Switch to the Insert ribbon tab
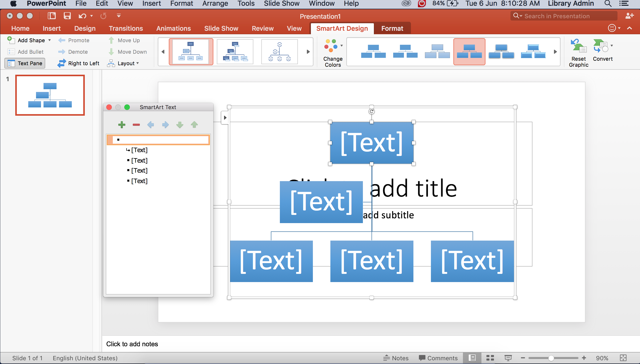 [52, 28]
